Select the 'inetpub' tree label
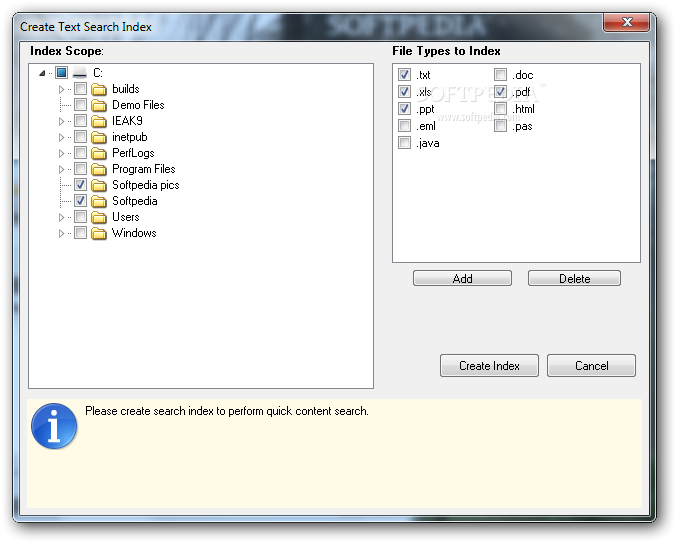 click(x=130, y=137)
